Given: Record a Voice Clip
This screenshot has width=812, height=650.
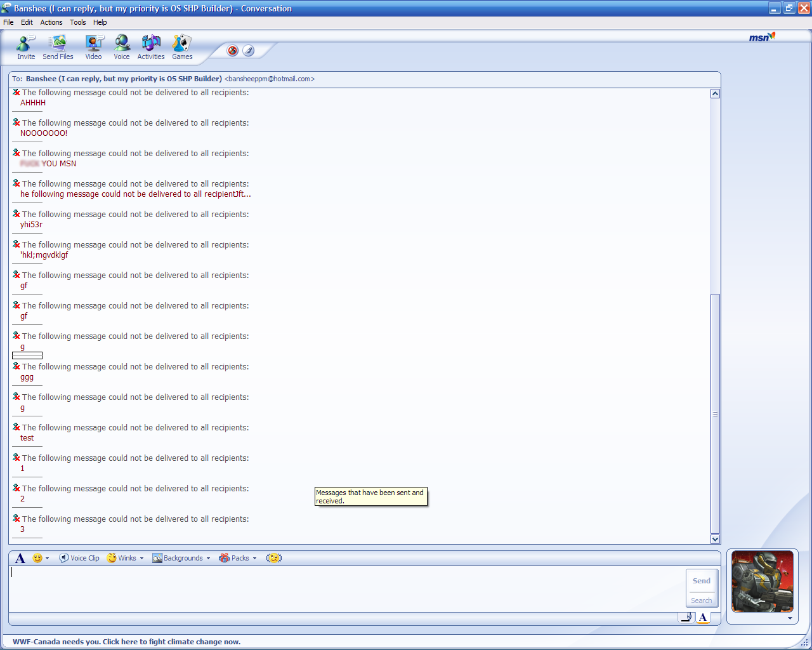Looking at the screenshot, I should point(79,558).
